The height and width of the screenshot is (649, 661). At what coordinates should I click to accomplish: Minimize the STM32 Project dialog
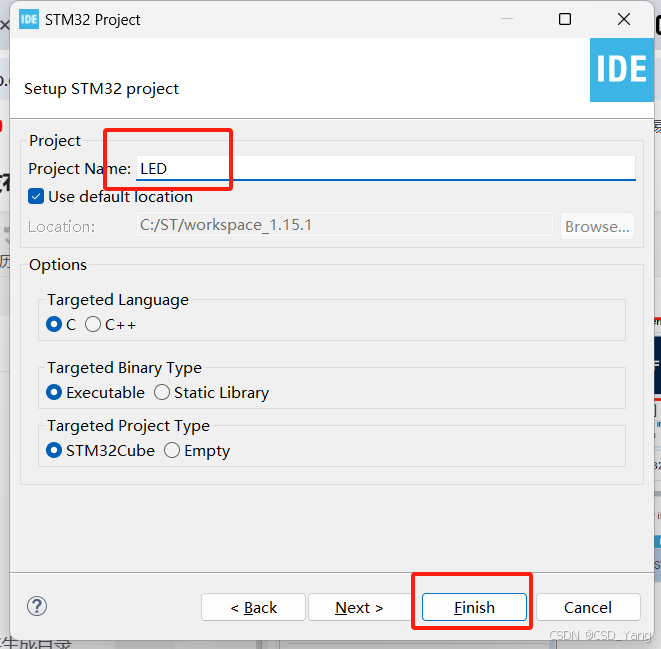[507, 19]
